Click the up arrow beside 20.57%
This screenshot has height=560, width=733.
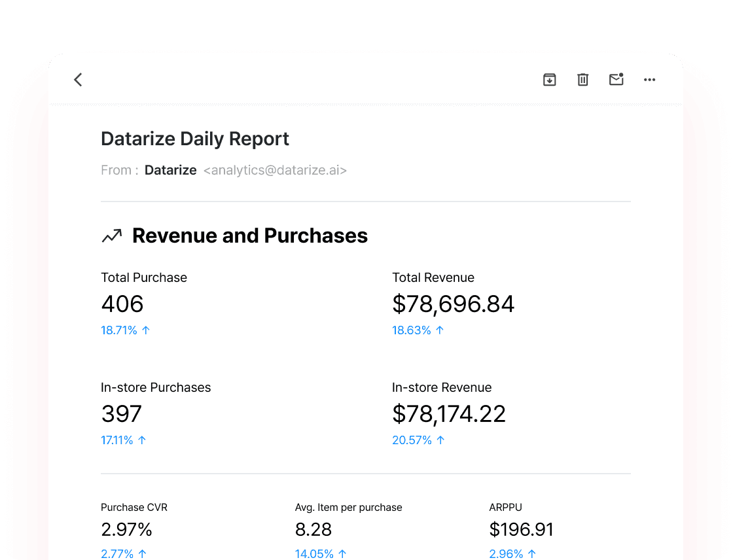(x=440, y=440)
